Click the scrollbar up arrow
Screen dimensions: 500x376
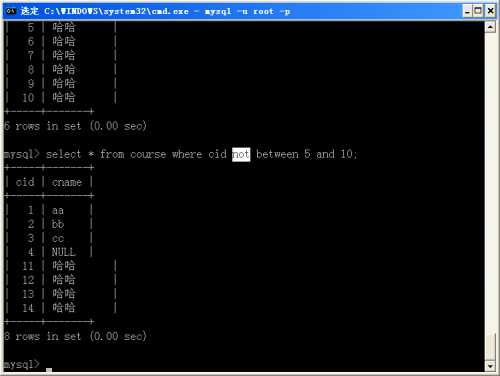coord(490,27)
